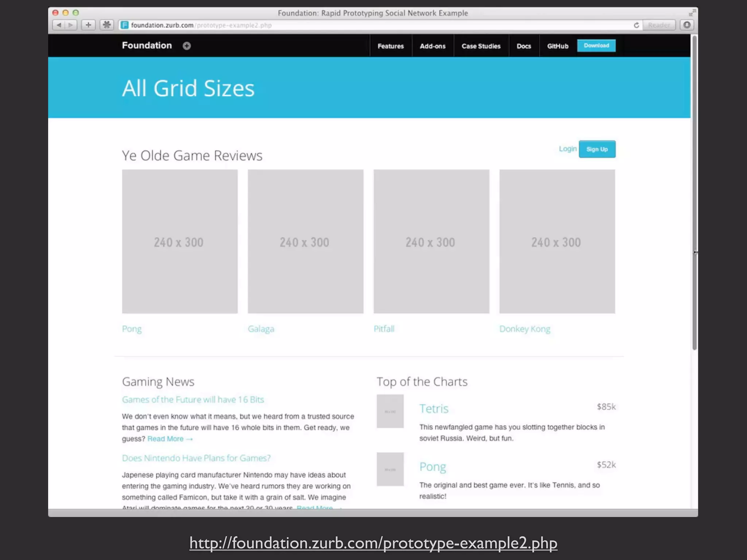Click the 'Top of the Charts' heading

(x=422, y=382)
